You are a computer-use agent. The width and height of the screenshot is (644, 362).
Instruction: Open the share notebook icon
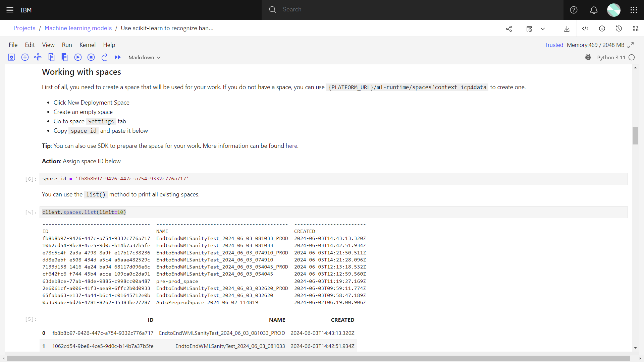coord(509,28)
